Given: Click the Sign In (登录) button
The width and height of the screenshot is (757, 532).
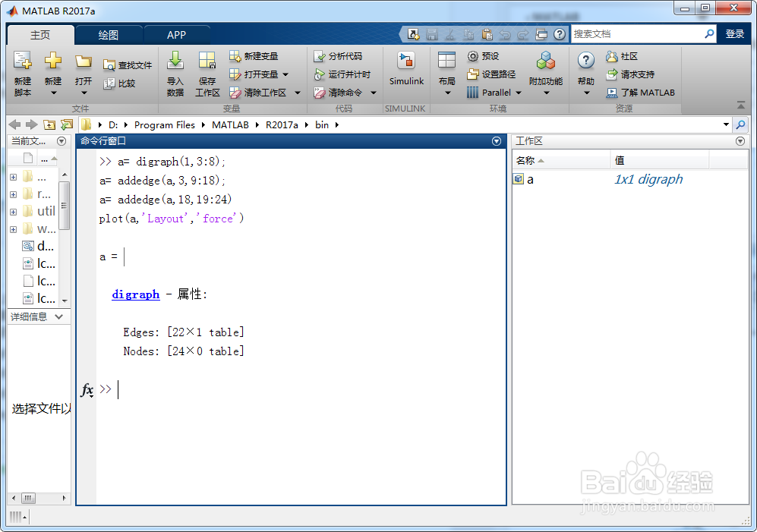Looking at the screenshot, I should 735,34.
